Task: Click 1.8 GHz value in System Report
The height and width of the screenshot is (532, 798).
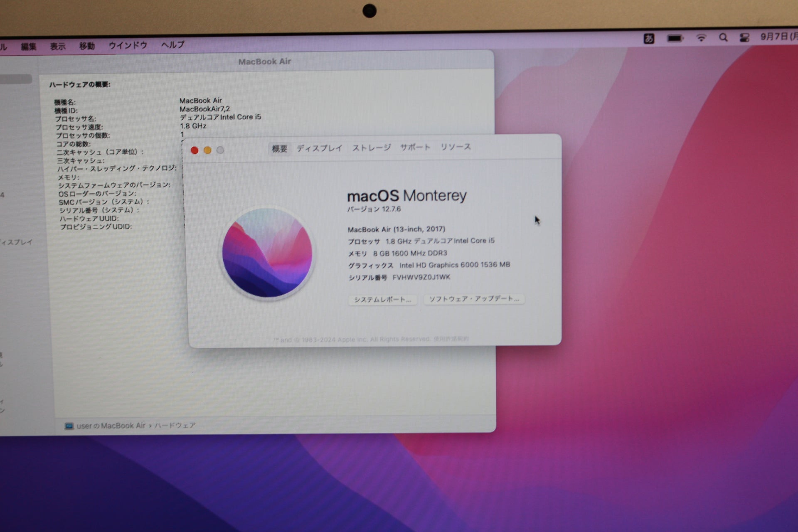Action: pyautogui.click(x=193, y=126)
